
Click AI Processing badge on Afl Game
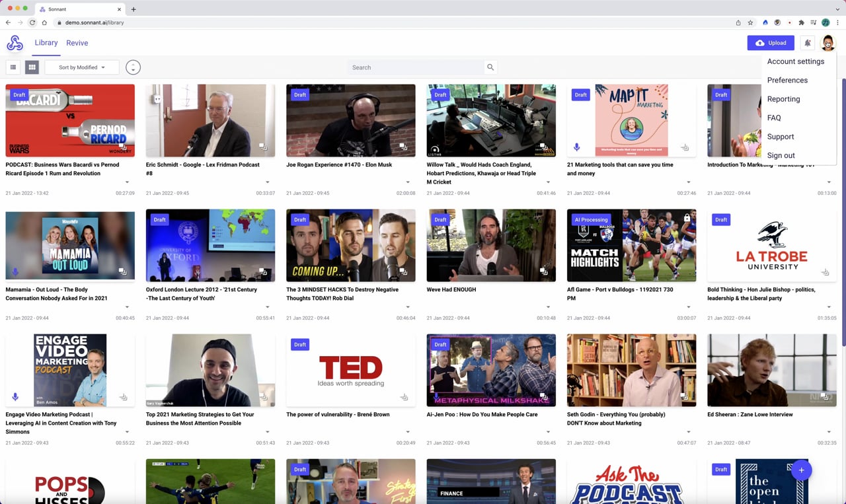click(x=591, y=220)
